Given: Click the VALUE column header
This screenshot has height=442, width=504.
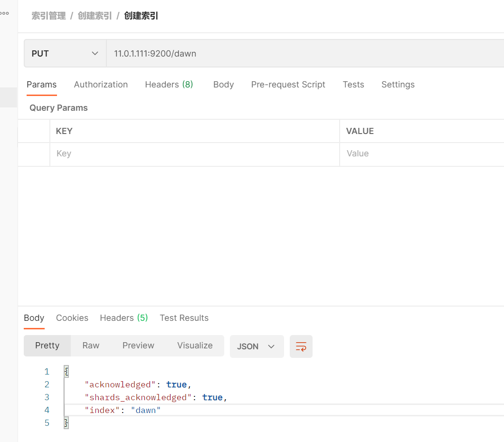Looking at the screenshot, I should click(360, 131).
